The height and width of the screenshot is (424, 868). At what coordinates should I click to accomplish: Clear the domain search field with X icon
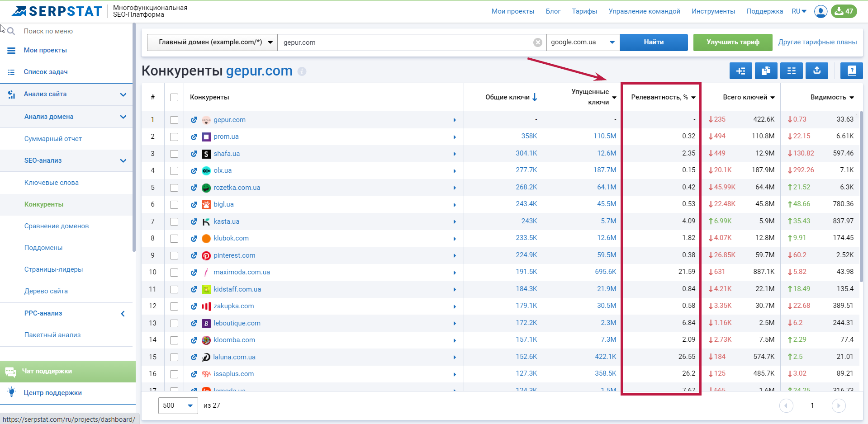pyautogui.click(x=537, y=42)
